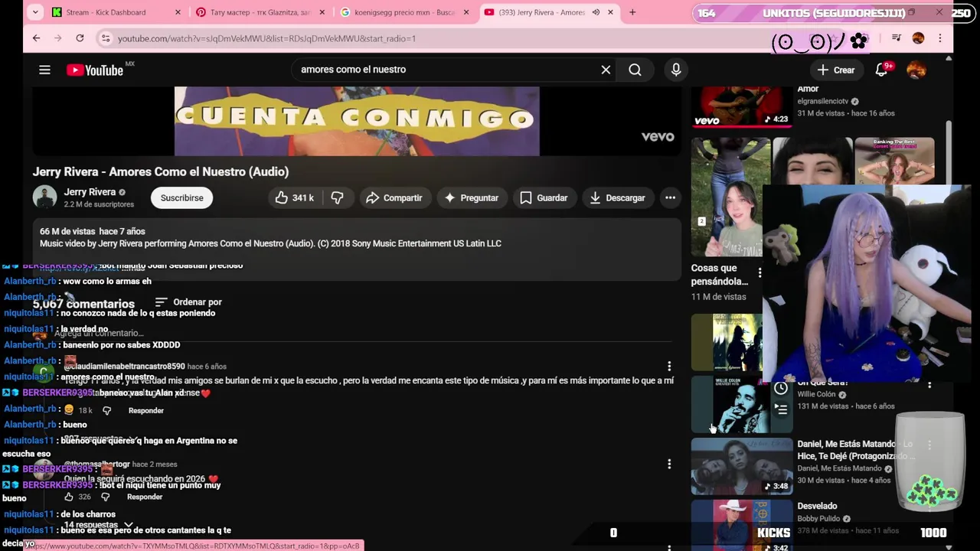Go back in browser history
Viewport: 980px width, 551px height.
pos(36,38)
